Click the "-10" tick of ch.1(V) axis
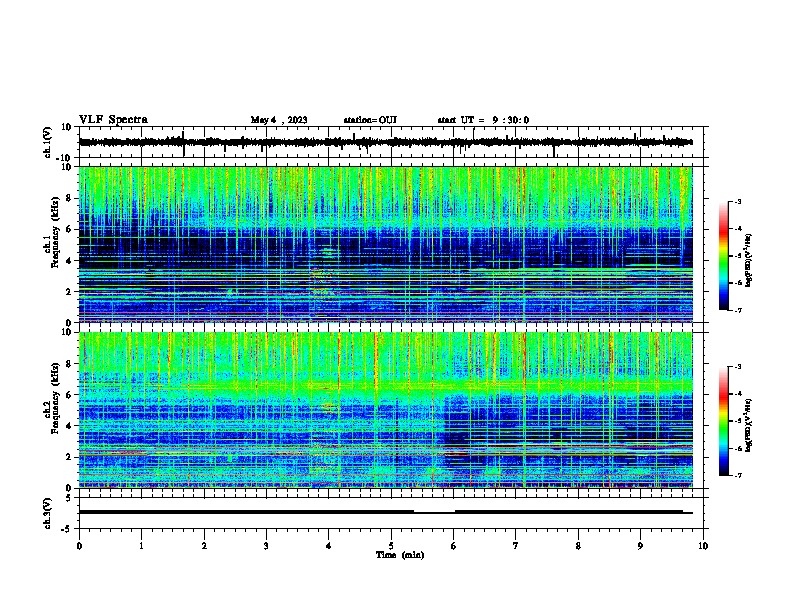Viewport: 792px width, 612px height. coord(65,158)
